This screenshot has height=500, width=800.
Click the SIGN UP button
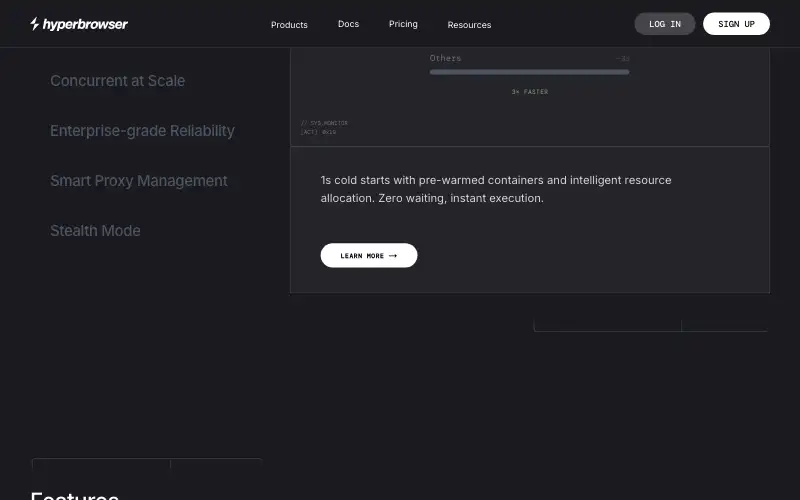[736, 24]
